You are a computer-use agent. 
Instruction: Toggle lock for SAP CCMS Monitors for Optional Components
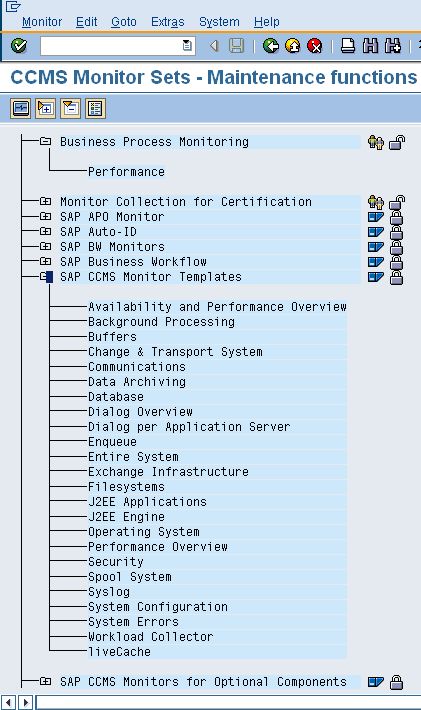(397, 682)
